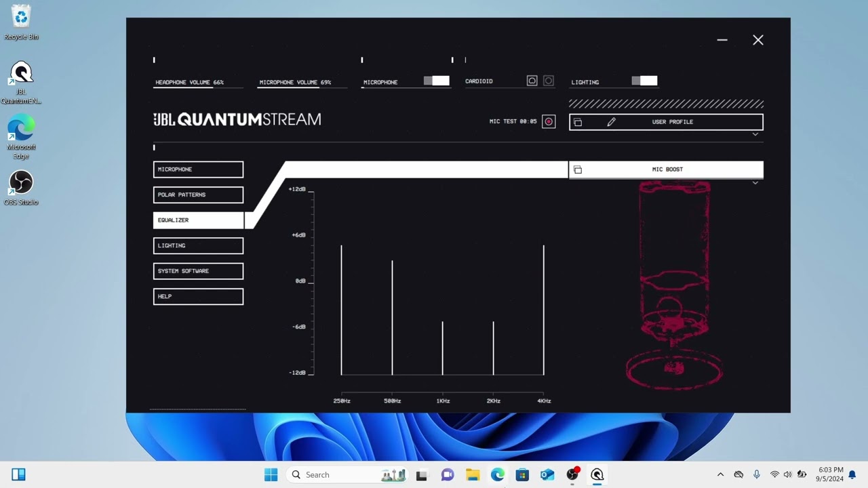Toggle the Lighting switch
Screen dimensions: 868x488
tap(644, 81)
